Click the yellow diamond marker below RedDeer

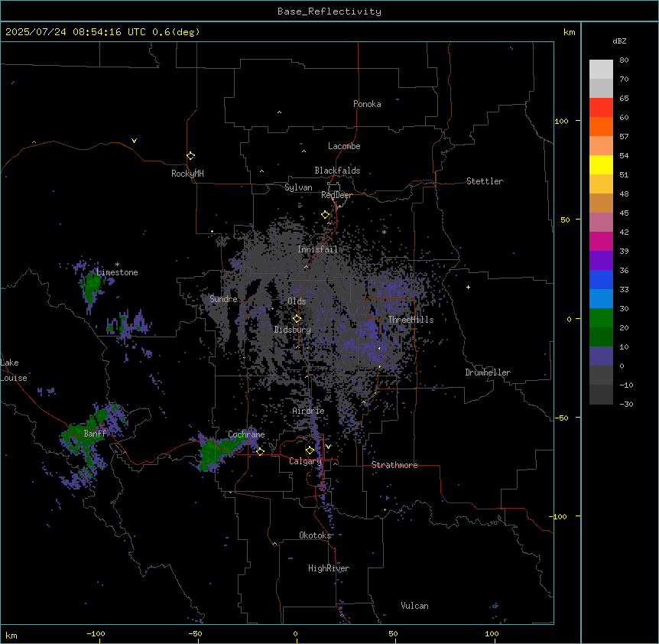(325, 214)
